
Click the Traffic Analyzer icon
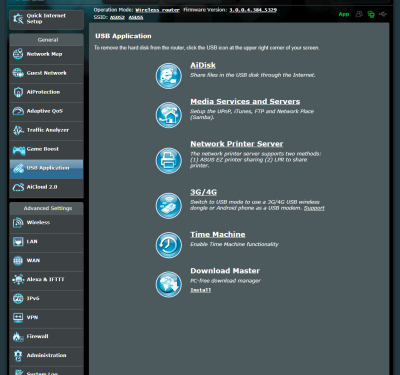point(18,130)
